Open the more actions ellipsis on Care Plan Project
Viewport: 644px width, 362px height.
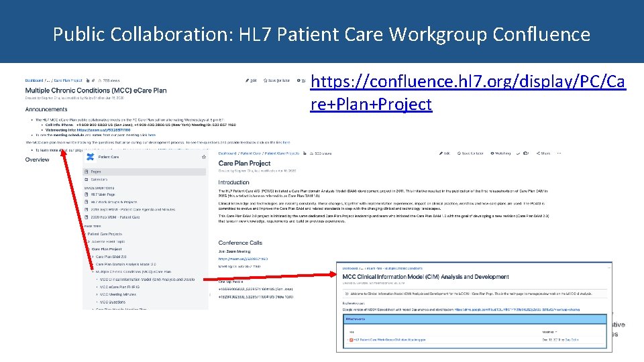tap(559, 154)
